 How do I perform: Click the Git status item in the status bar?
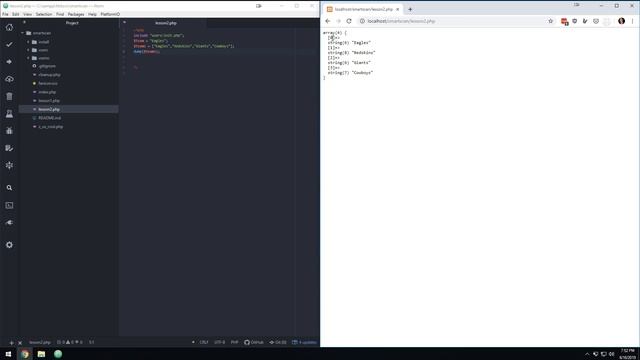(278, 342)
